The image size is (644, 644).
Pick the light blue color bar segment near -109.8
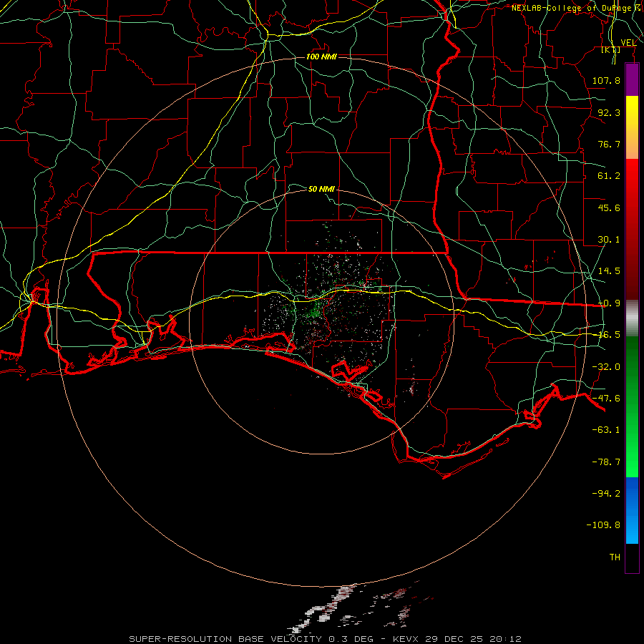tap(632, 528)
